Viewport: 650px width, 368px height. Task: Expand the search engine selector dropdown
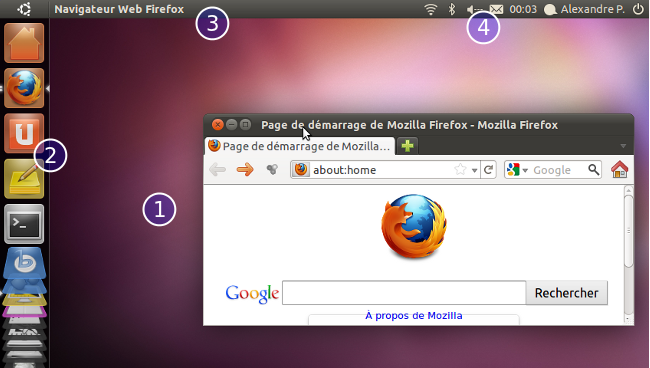click(517, 170)
